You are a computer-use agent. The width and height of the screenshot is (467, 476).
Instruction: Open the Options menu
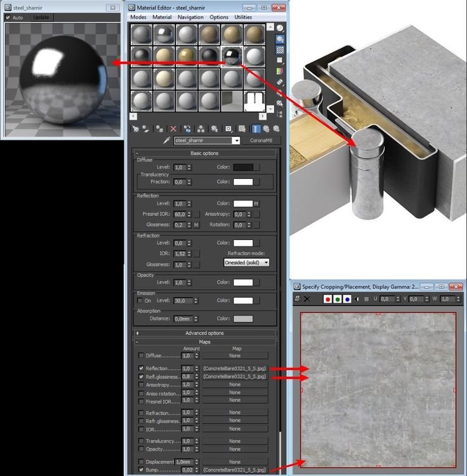[x=219, y=17]
